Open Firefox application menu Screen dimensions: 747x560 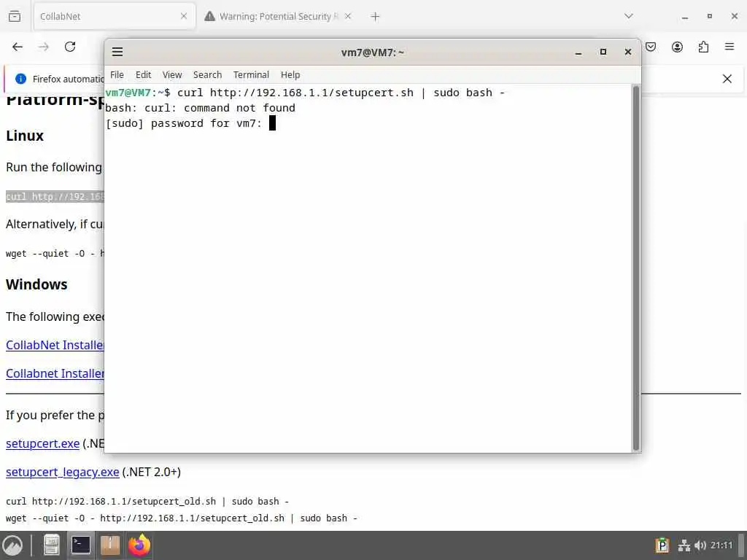pos(729,47)
